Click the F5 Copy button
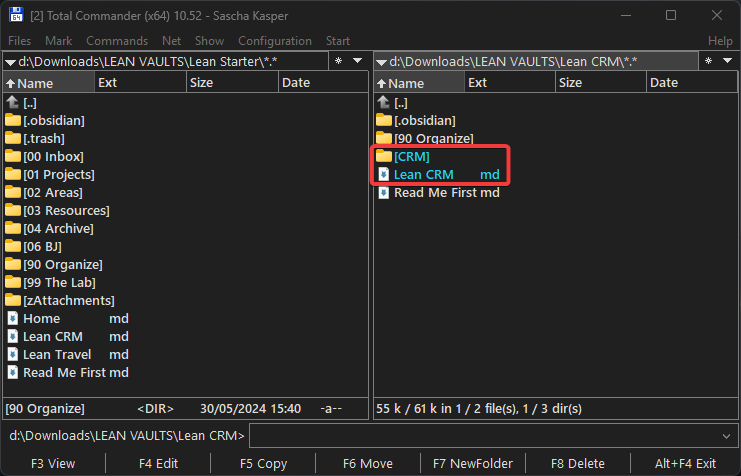741x476 pixels. pos(263,463)
